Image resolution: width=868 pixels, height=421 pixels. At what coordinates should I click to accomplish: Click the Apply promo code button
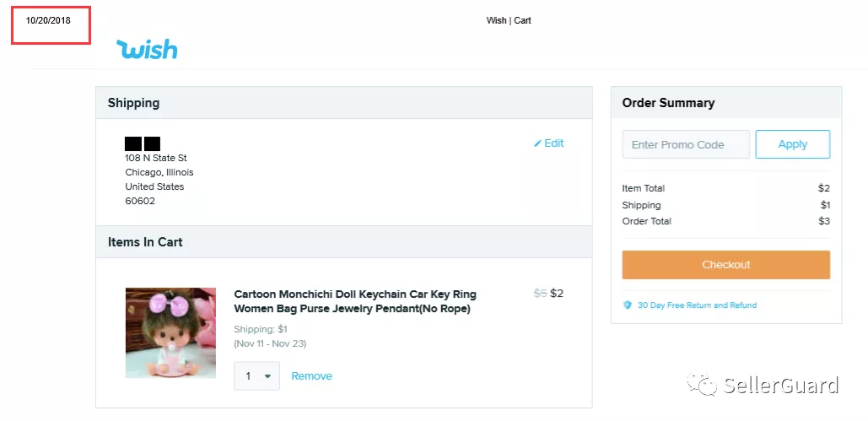point(792,144)
